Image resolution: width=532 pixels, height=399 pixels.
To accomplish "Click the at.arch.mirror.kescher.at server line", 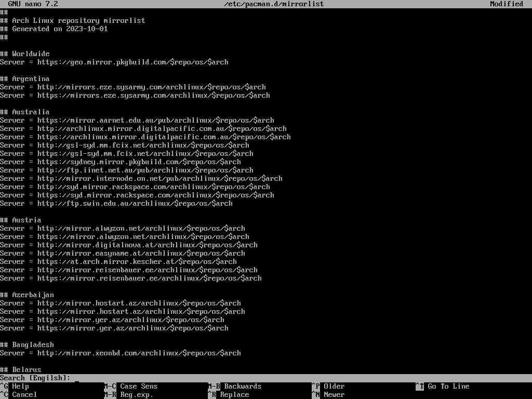I will pos(118,262).
